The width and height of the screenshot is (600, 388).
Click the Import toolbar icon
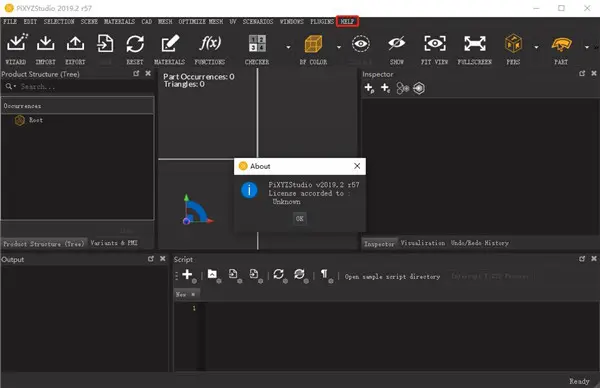pos(46,43)
